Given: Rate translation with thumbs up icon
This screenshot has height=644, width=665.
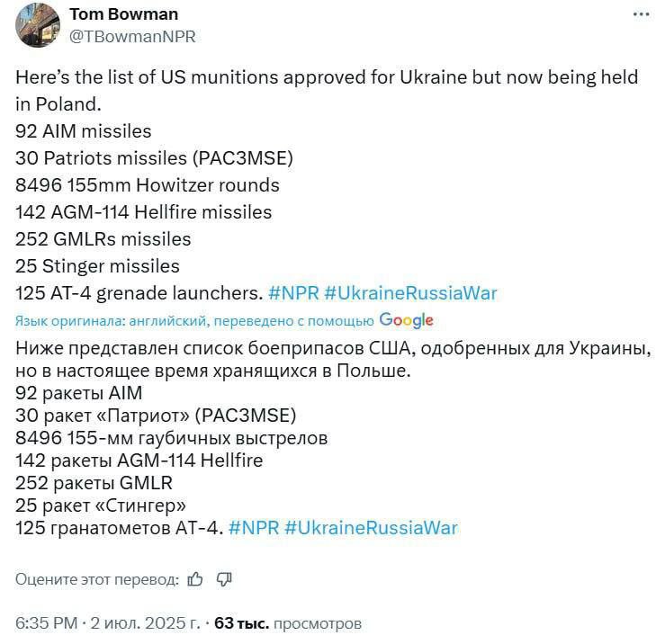Looking at the screenshot, I should tap(195, 579).
